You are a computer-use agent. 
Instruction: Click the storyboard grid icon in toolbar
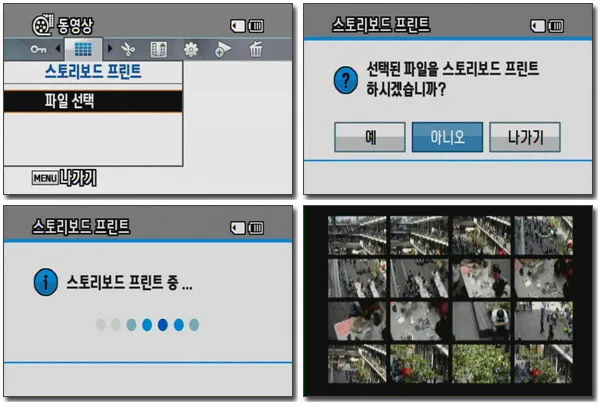coord(84,48)
